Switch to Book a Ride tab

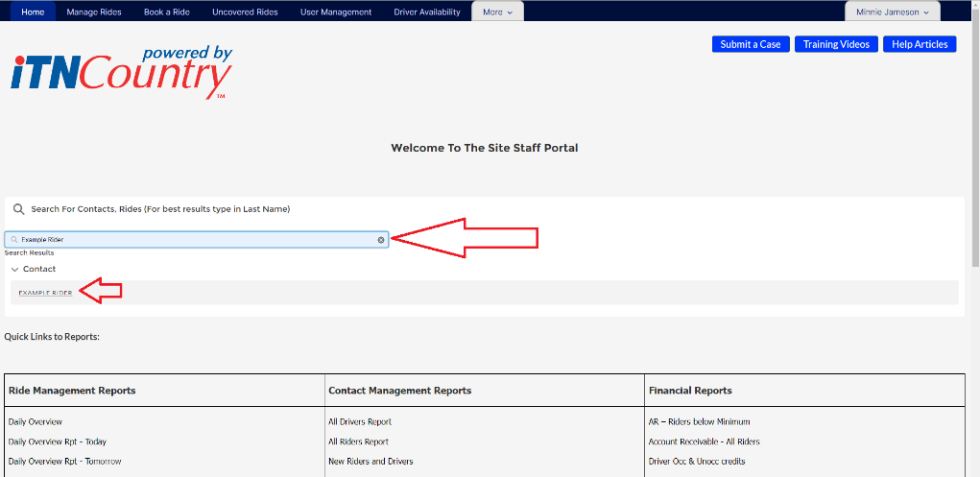tap(167, 12)
